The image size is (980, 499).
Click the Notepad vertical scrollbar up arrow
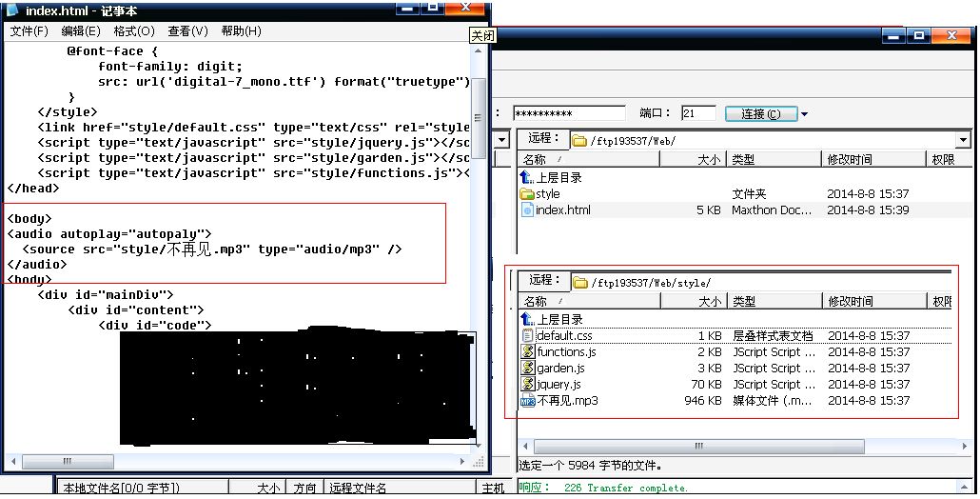(x=479, y=51)
